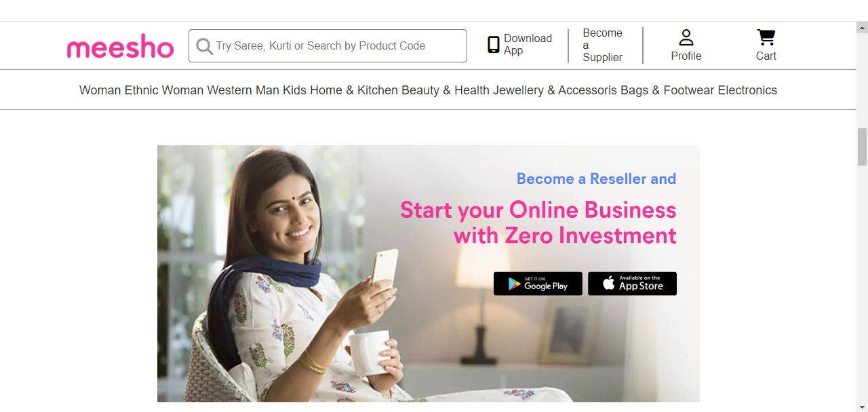Click the mobile phone Download App icon
The image size is (868, 412).
point(494,45)
